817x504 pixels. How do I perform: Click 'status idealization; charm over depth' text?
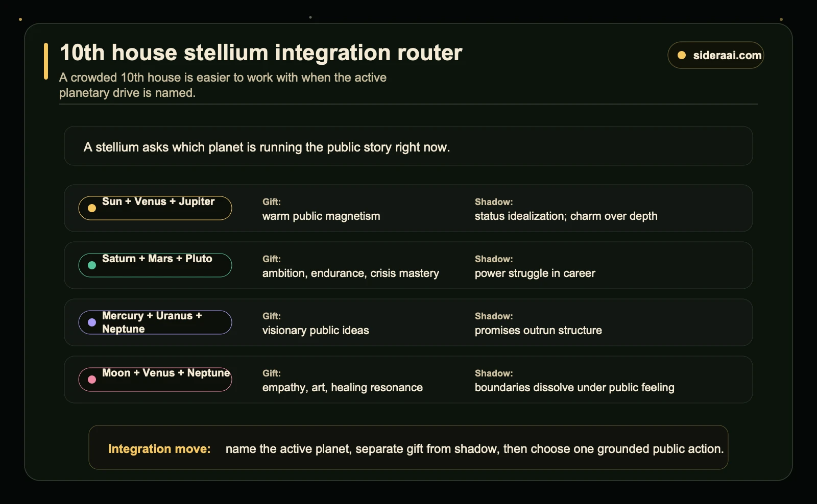pyautogui.click(x=566, y=216)
